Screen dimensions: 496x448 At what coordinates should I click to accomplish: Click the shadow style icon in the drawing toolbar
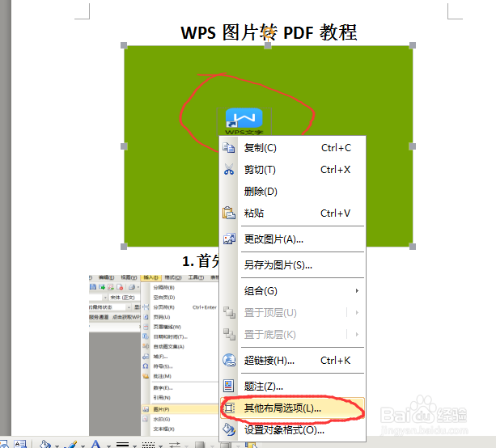pos(200,445)
